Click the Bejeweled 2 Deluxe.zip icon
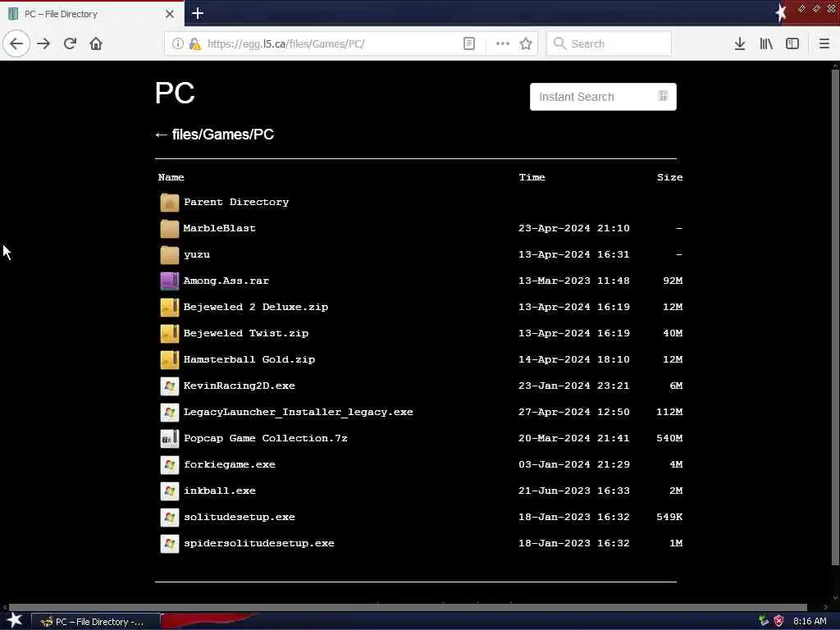 pos(169,308)
